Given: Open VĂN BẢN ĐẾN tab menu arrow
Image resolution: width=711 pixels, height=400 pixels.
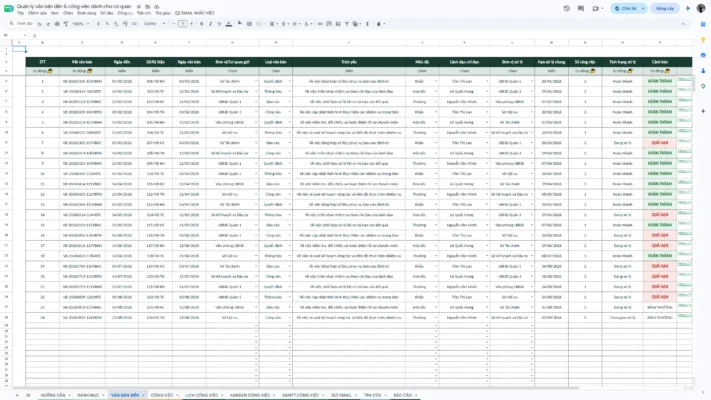Looking at the screenshot, I should pyautogui.click(x=143, y=395).
